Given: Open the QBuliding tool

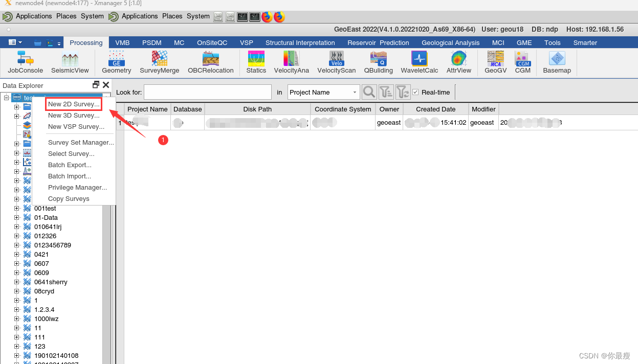Looking at the screenshot, I should tap(379, 62).
